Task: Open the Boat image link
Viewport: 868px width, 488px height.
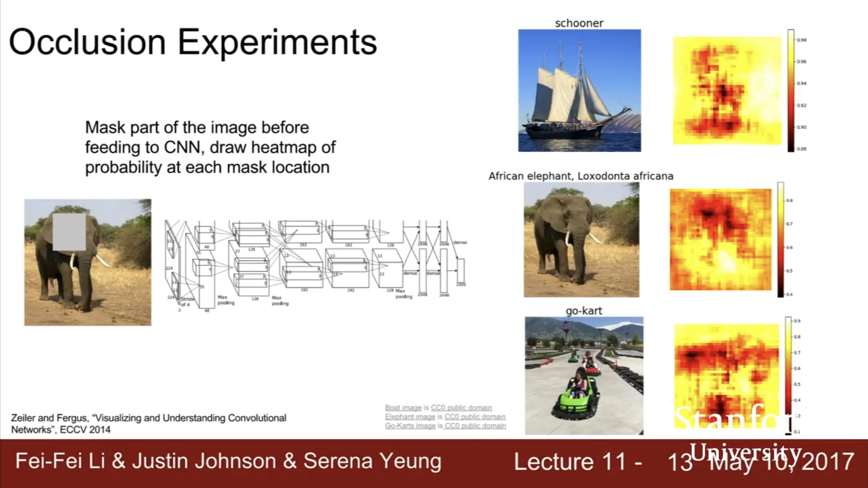Action: [x=403, y=408]
